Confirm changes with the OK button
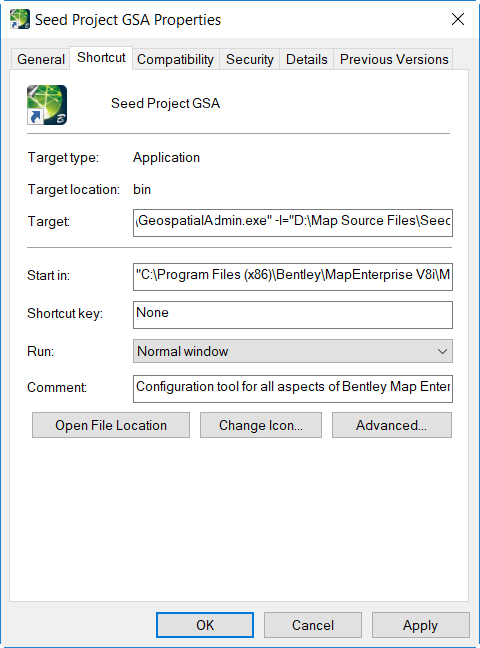 pyautogui.click(x=205, y=625)
